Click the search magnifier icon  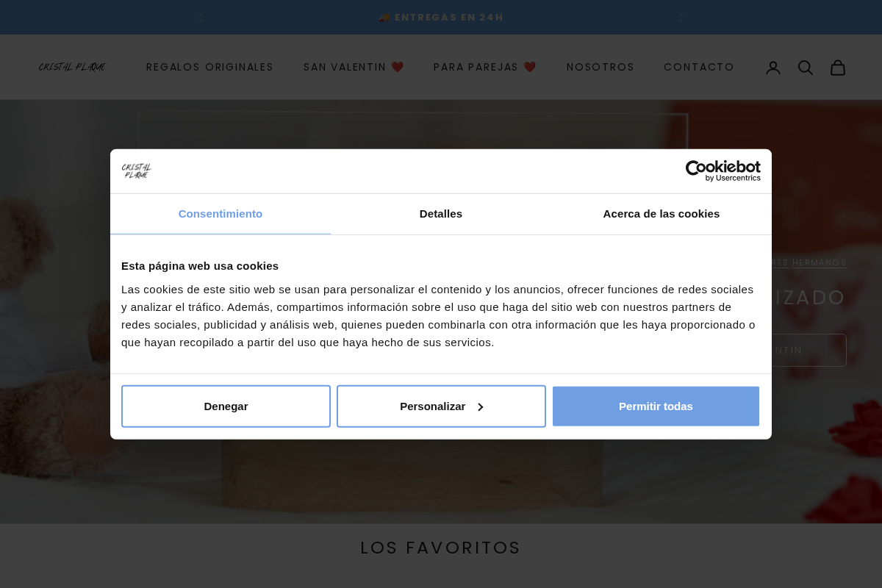(806, 67)
